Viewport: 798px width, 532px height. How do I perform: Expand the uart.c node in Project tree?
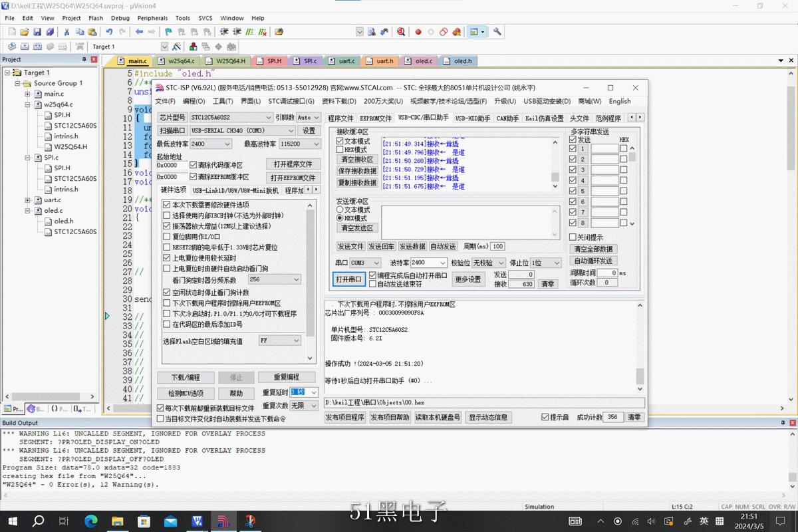tap(28, 200)
